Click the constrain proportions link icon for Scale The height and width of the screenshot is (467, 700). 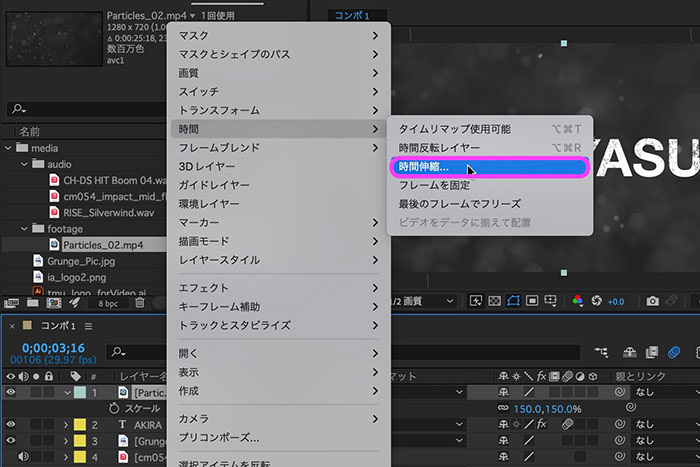503,408
